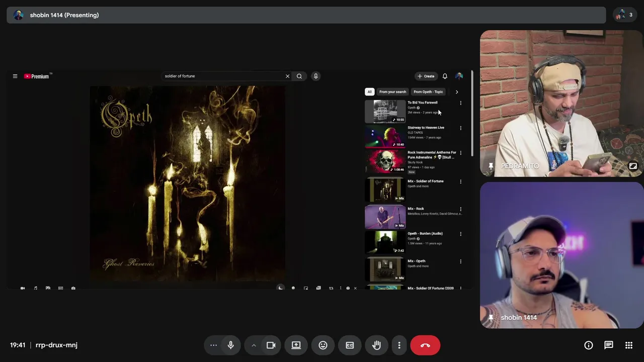Mute the microphone in Meet
The width and height of the screenshot is (644, 362).
pyautogui.click(x=231, y=345)
